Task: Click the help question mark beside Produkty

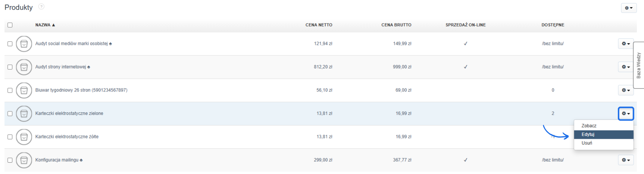Action: (41, 7)
